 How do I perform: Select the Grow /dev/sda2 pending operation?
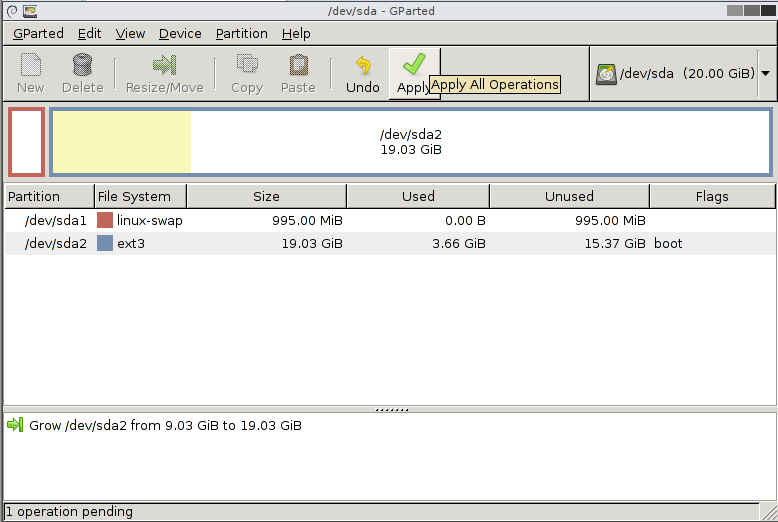tap(165, 425)
